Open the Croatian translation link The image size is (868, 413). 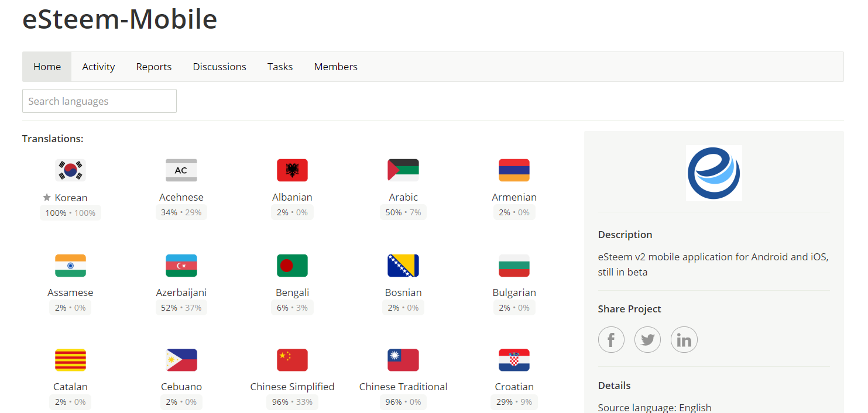[x=514, y=387]
